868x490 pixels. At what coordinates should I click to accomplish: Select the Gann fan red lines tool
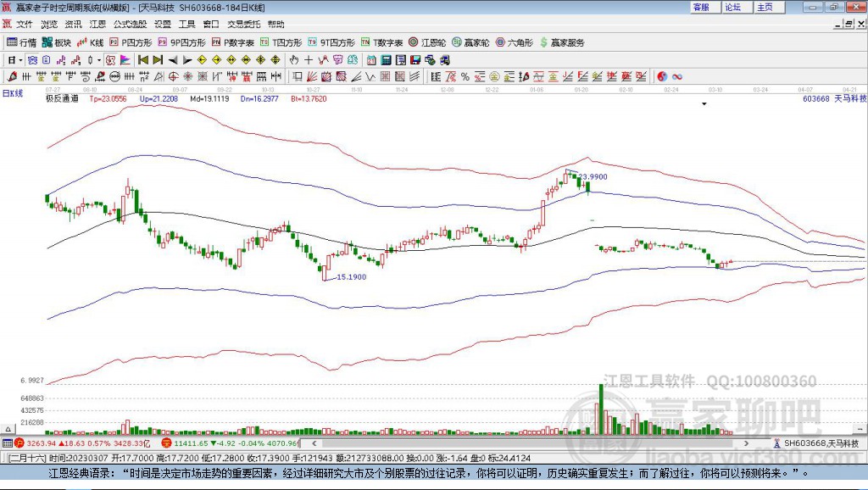click(x=312, y=76)
